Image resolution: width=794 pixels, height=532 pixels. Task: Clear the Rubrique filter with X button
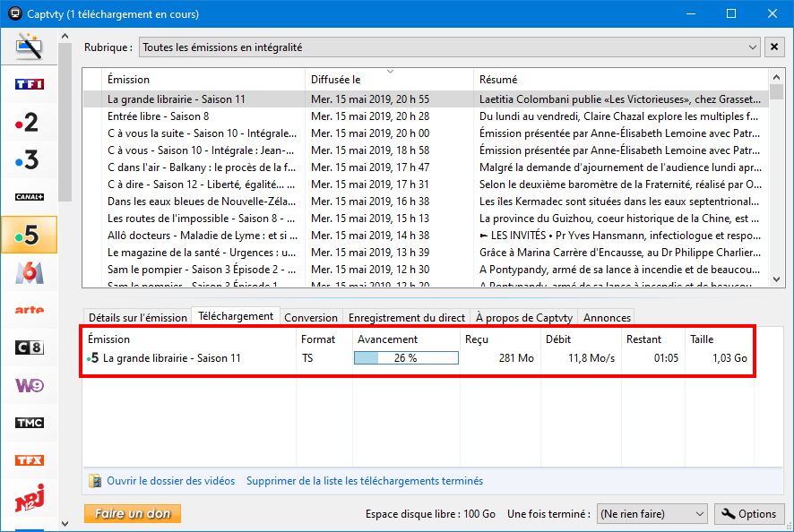click(x=774, y=47)
